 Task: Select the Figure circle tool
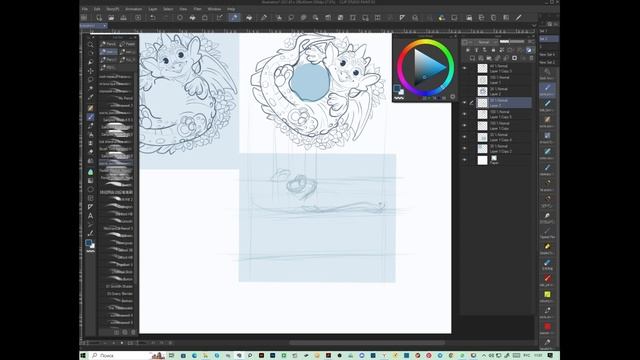coord(90,189)
